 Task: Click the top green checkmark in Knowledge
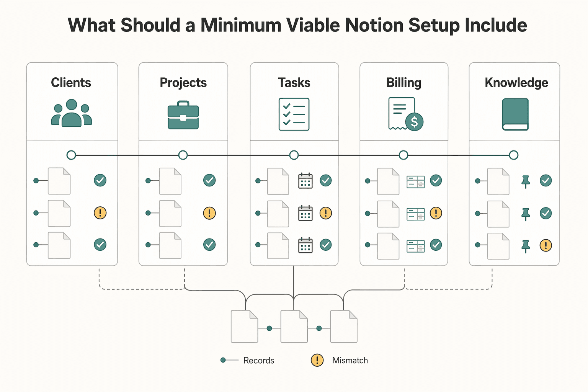point(546,180)
